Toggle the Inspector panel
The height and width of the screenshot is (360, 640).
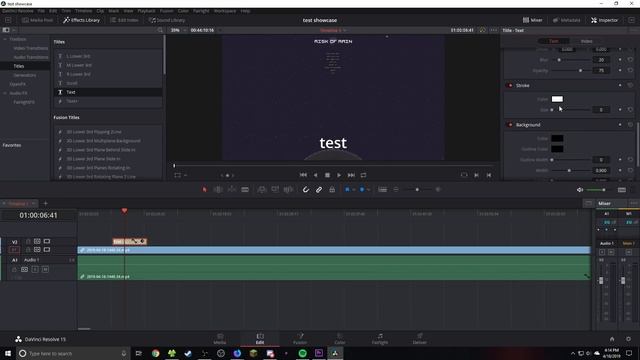tap(604, 20)
